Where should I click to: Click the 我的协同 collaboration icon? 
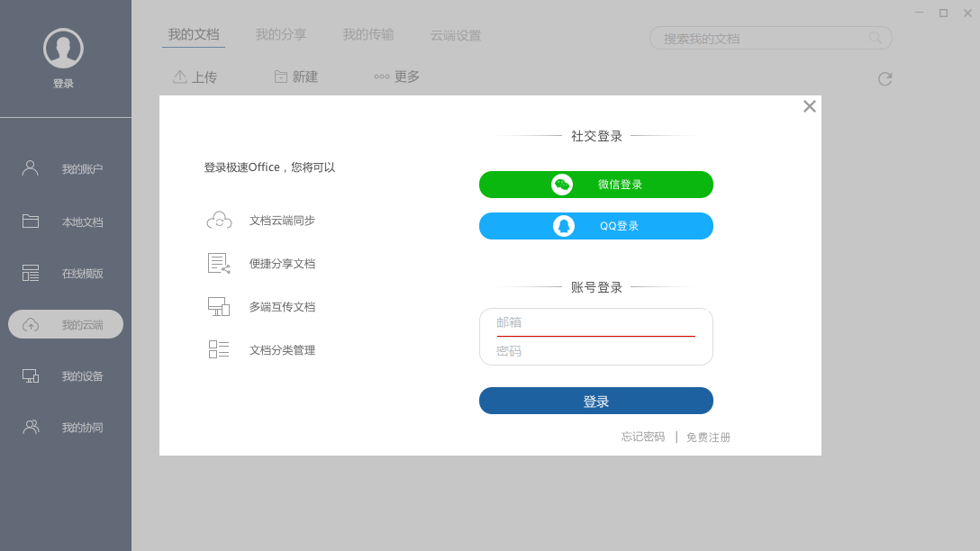tap(31, 427)
